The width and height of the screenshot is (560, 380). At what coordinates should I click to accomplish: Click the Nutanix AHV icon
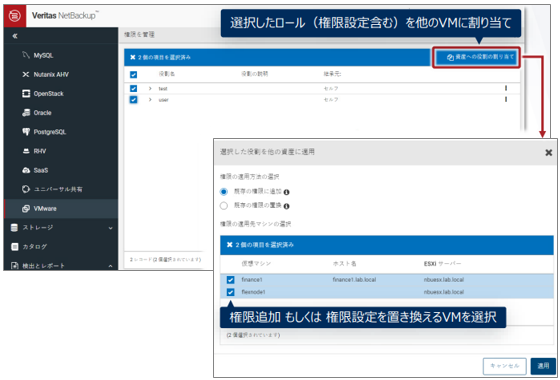click(25, 75)
